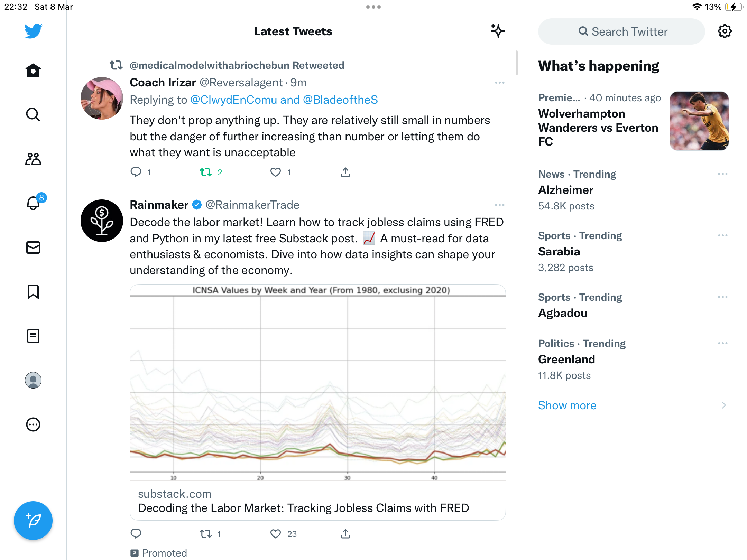This screenshot has height=560, width=747.
Task: Compose a new tweet with the feather button
Action: click(x=33, y=521)
